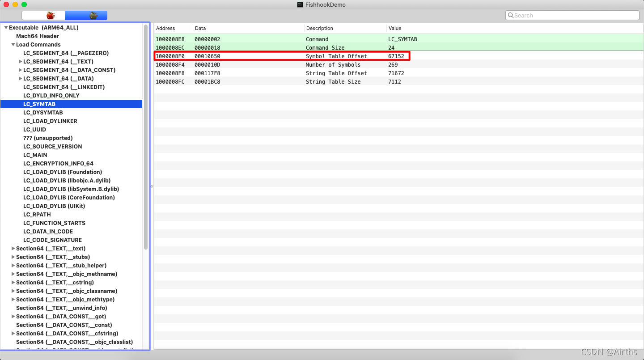Click data cell 00010650
Image resolution: width=644 pixels, height=360 pixels.
(x=208, y=56)
